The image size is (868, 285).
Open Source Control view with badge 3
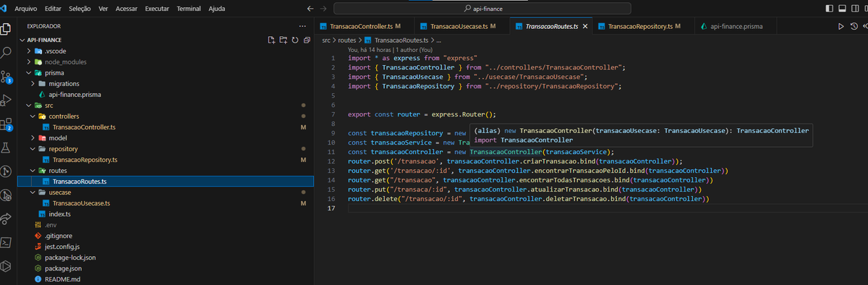coord(7,76)
